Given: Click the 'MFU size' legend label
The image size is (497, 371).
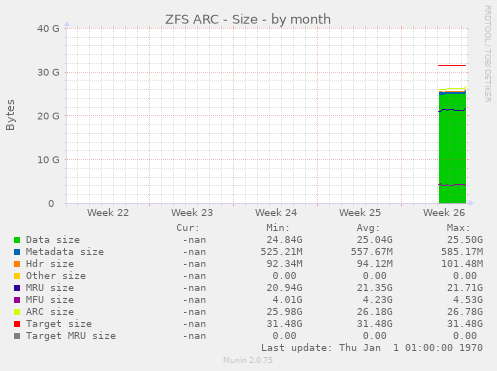Looking at the screenshot, I should pos(50,300).
